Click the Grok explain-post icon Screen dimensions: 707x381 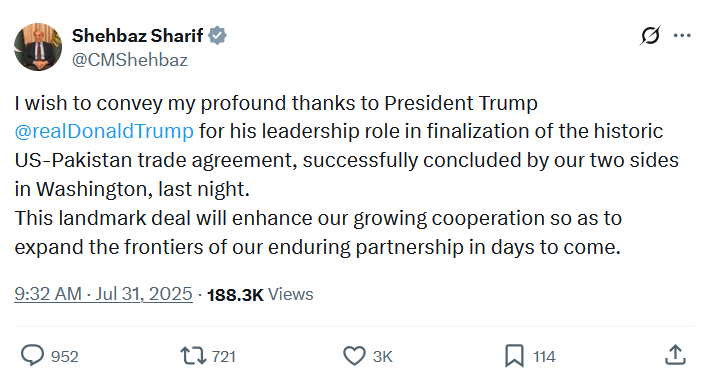pyautogui.click(x=650, y=36)
